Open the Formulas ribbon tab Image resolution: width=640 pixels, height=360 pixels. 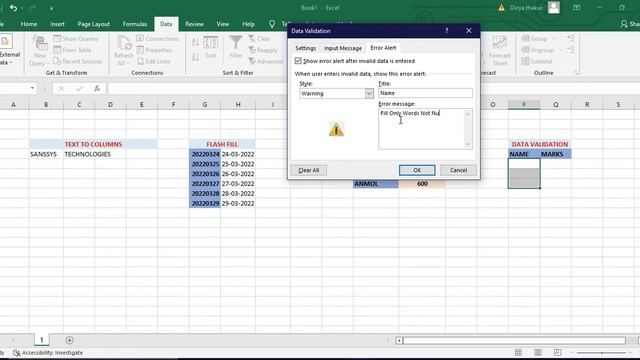(x=135, y=24)
